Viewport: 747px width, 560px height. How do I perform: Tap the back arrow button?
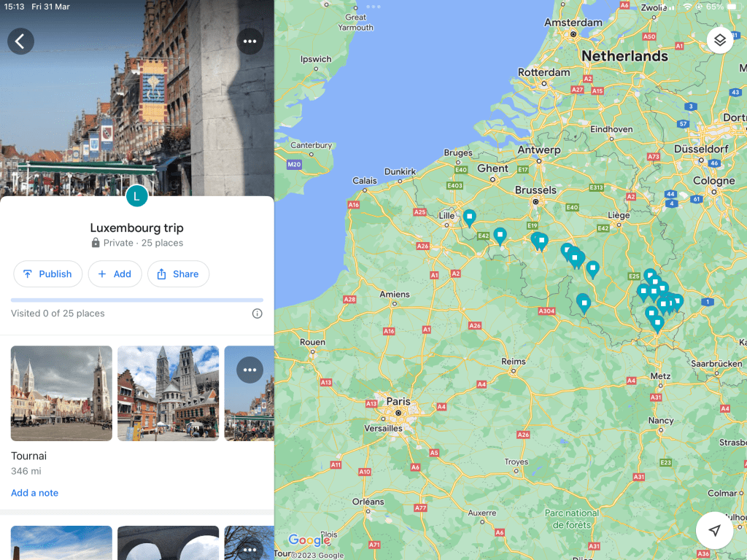click(20, 42)
